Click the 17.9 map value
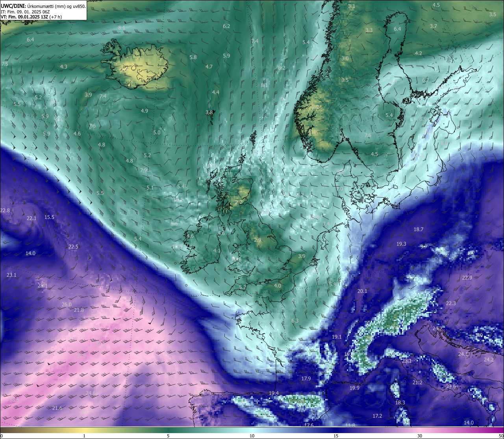Viewport: 504px width, 439px height. point(306,379)
